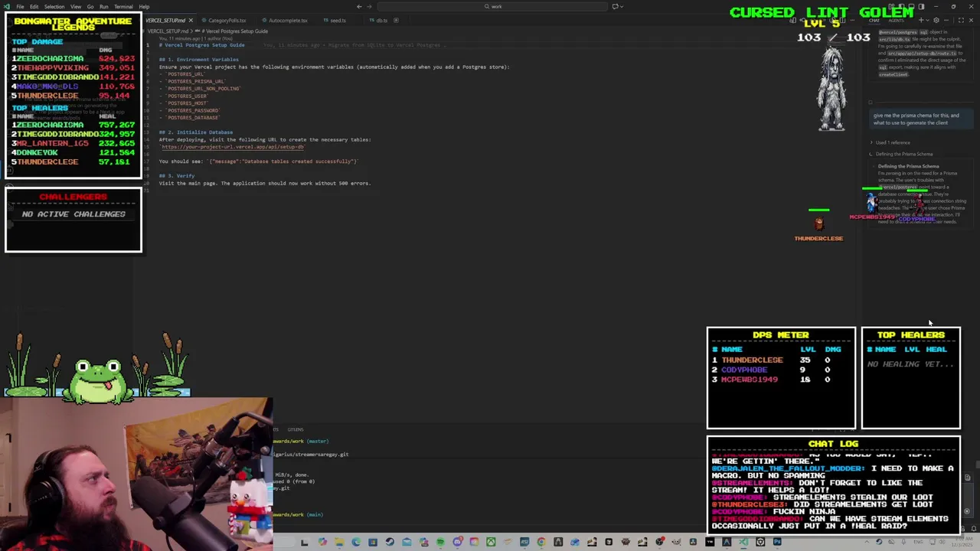Viewport: 980px width, 551px height.
Task: Open Microsoft Edge from the taskbar
Action: tap(356, 543)
